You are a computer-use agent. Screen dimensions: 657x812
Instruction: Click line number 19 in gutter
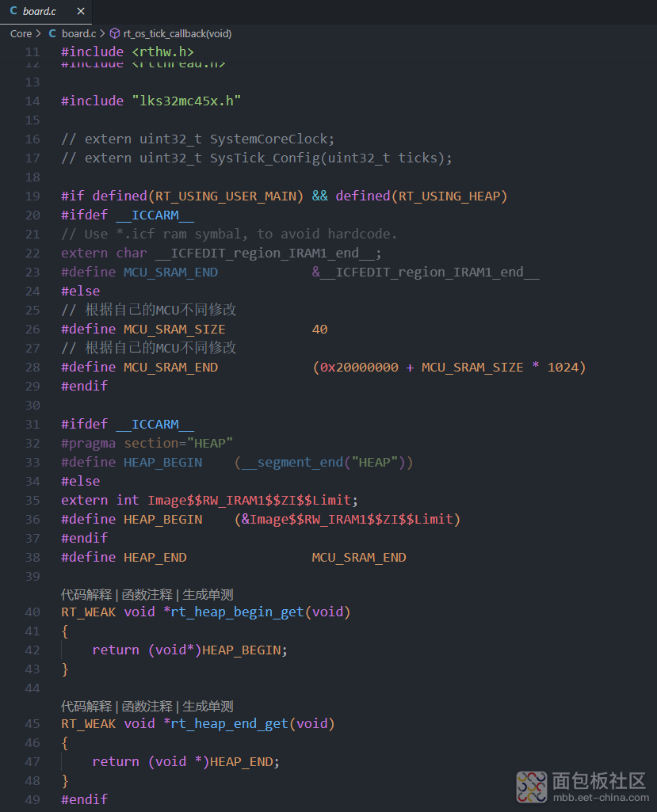(32, 196)
